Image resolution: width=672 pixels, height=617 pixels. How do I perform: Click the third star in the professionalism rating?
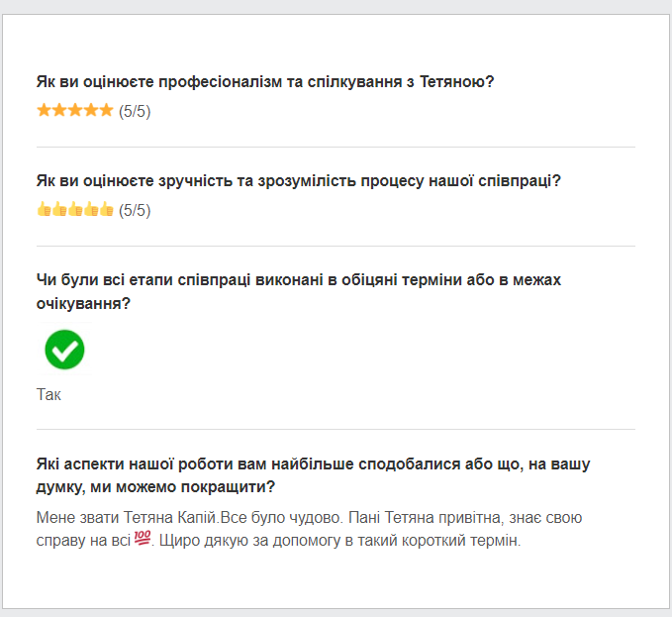tap(75, 110)
